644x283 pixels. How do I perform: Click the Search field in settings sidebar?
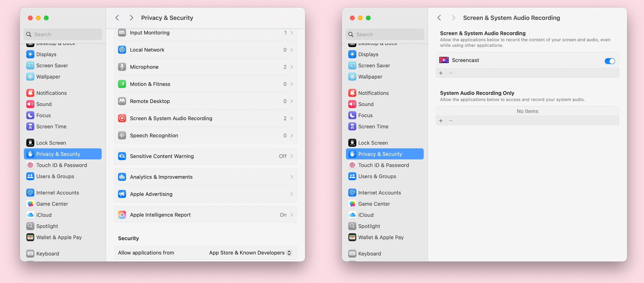(x=63, y=34)
